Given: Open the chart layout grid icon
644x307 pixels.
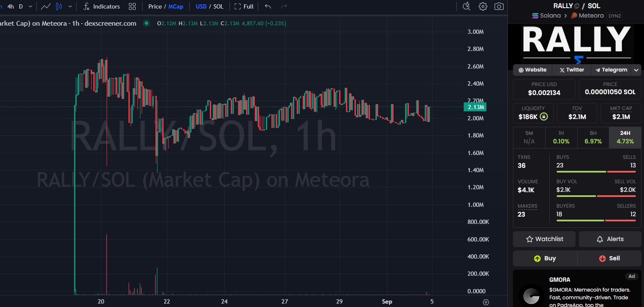Looking at the screenshot, I should pyautogui.click(x=132, y=6).
